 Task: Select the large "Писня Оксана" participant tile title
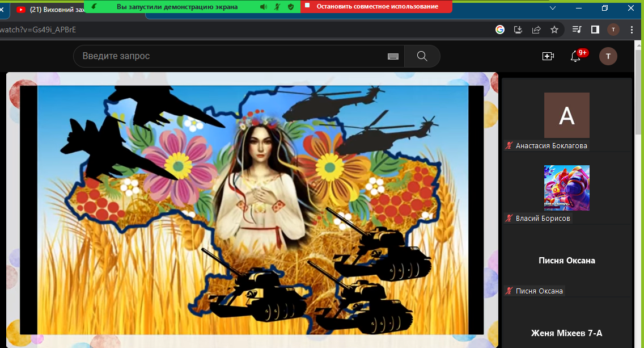[x=567, y=261]
